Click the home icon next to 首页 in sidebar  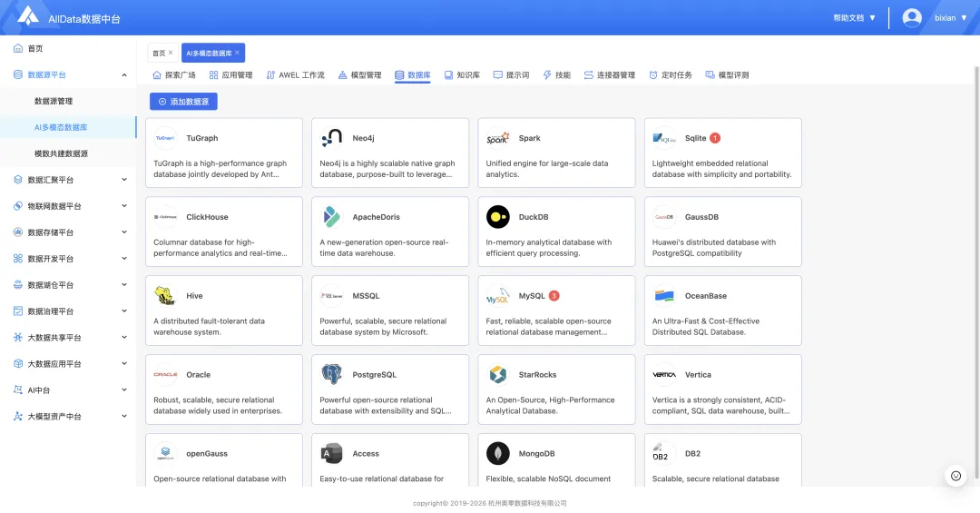tap(18, 48)
